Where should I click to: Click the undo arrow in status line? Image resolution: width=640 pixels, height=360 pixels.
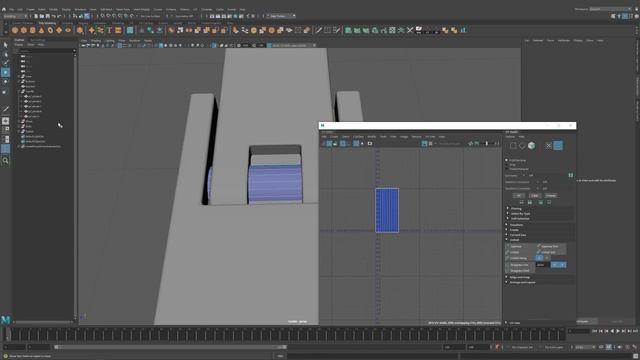click(x=53, y=16)
